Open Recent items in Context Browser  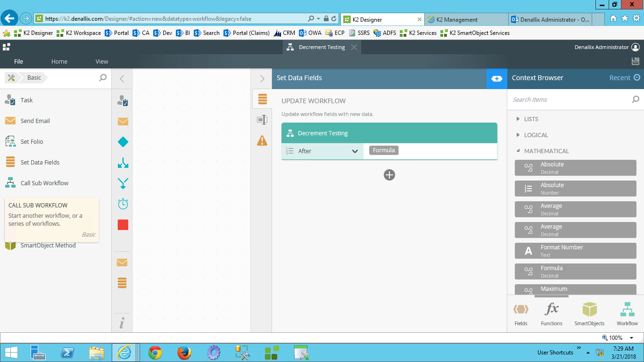point(625,78)
